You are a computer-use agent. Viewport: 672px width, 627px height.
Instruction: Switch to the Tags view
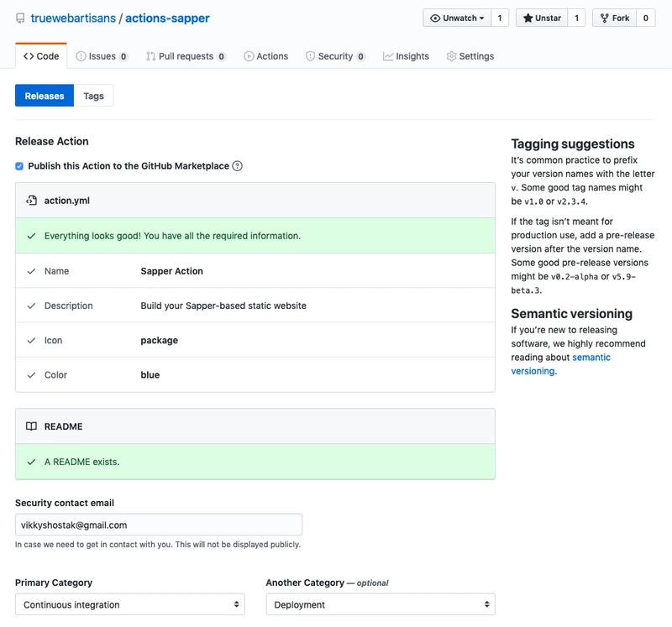[x=93, y=96]
